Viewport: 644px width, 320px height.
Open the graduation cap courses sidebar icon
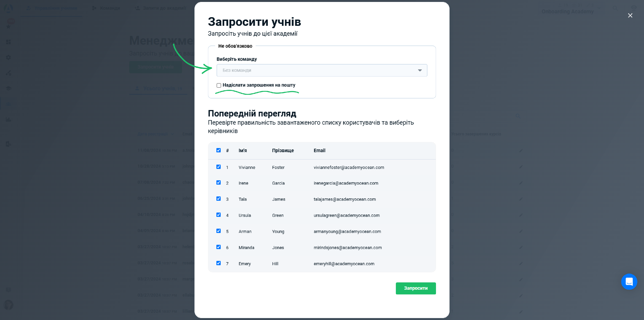(9, 88)
